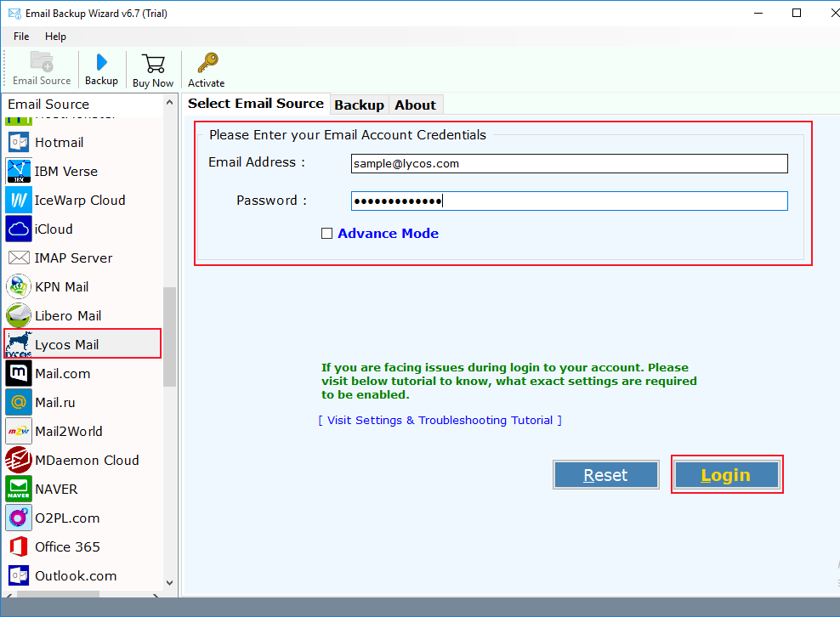840x617 pixels.
Task: Minimize the Email Backup Wizard window
Action: 758,13
